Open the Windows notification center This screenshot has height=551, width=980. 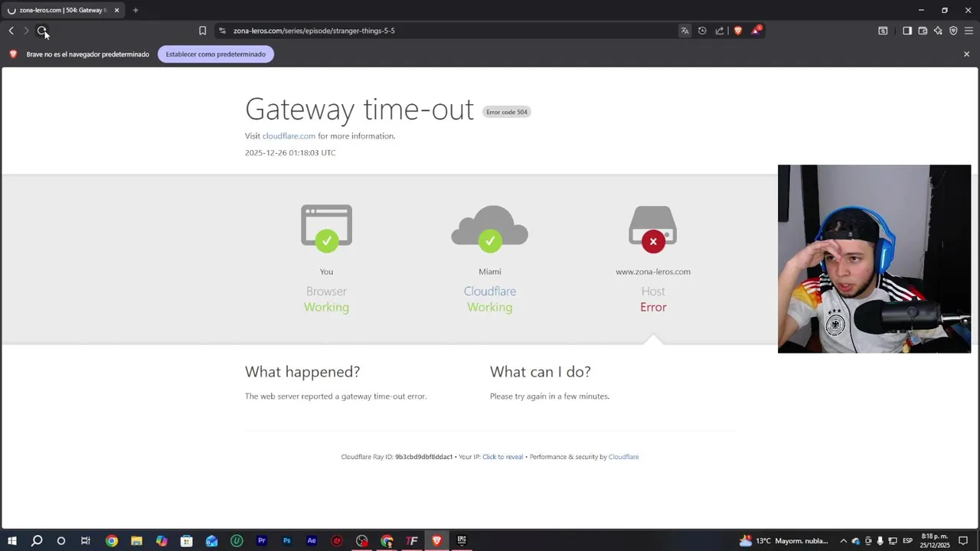(963, 540)
